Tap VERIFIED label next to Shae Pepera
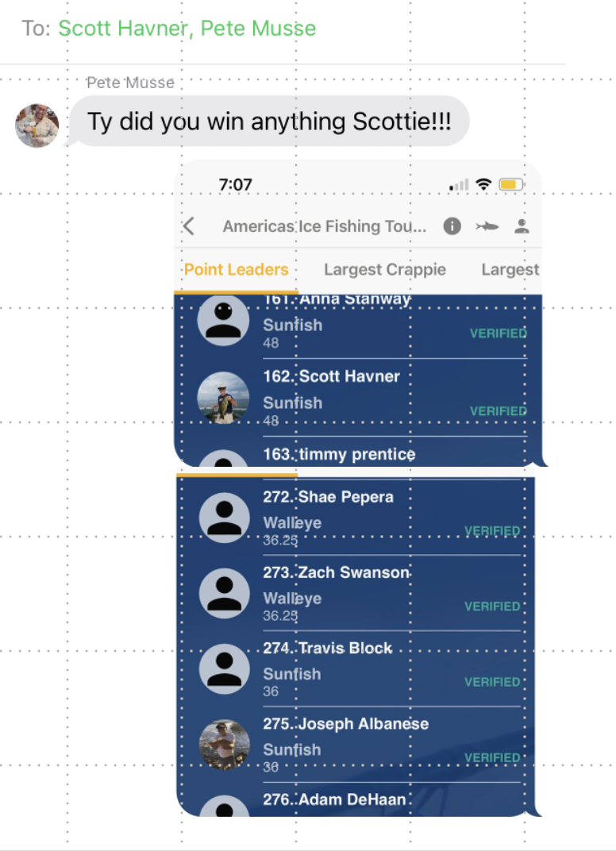Image resolution: width=616 pixels, height=851 pixels. point(492,531)
